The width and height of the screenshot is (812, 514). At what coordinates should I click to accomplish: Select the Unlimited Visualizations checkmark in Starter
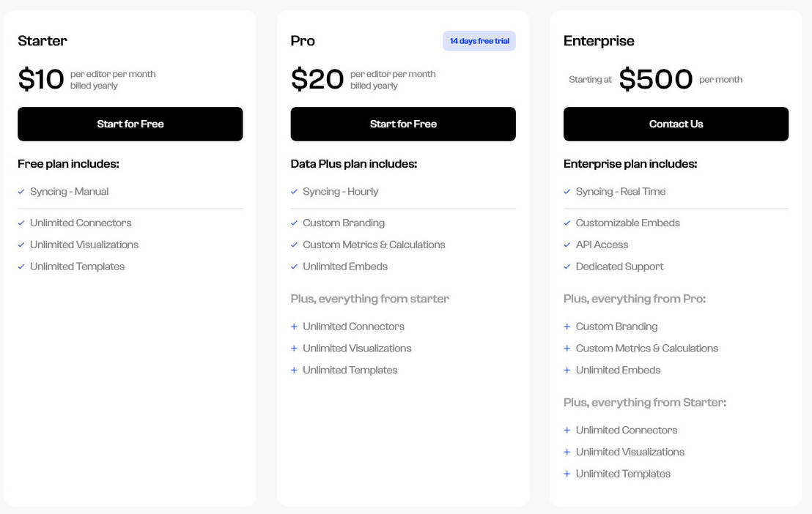[x=21, y=245]
